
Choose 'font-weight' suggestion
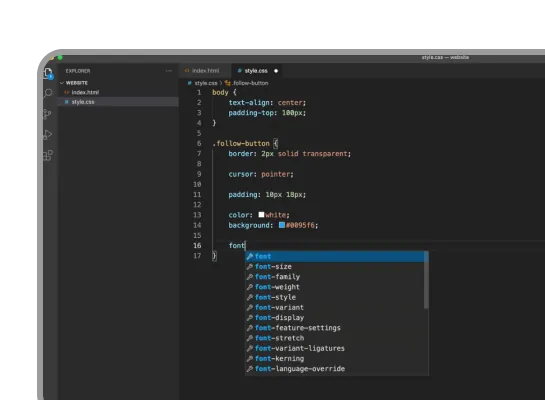tap(335, 287)
